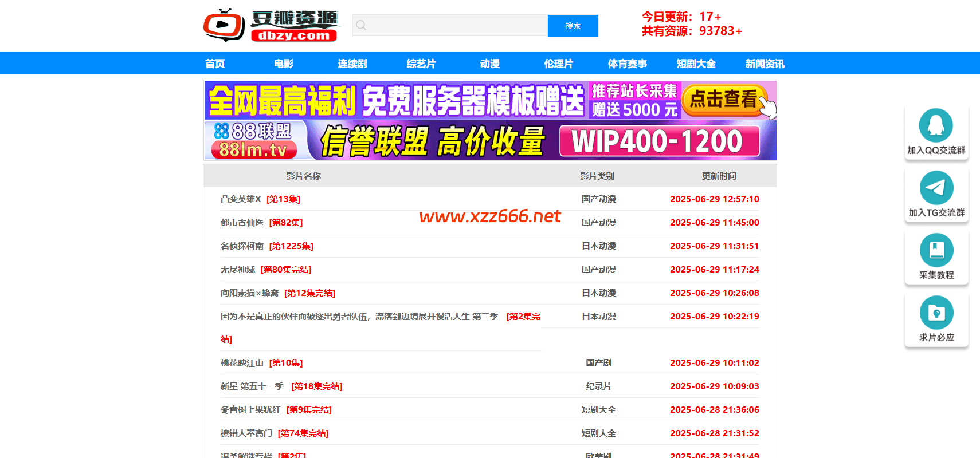Click the 共有资源: 93783+ counter
Image resolution: width=980 pixels, height=458 pixels.
point(692,31)
